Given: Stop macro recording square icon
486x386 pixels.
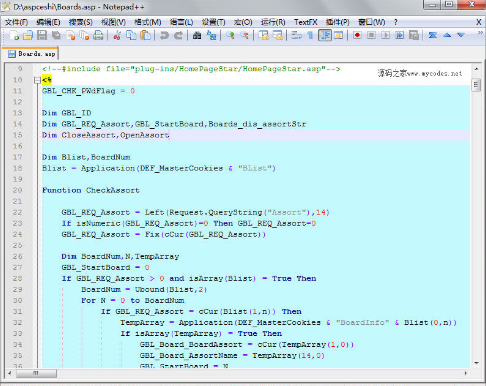Looking at the screenshot, I should coord(371,35).
